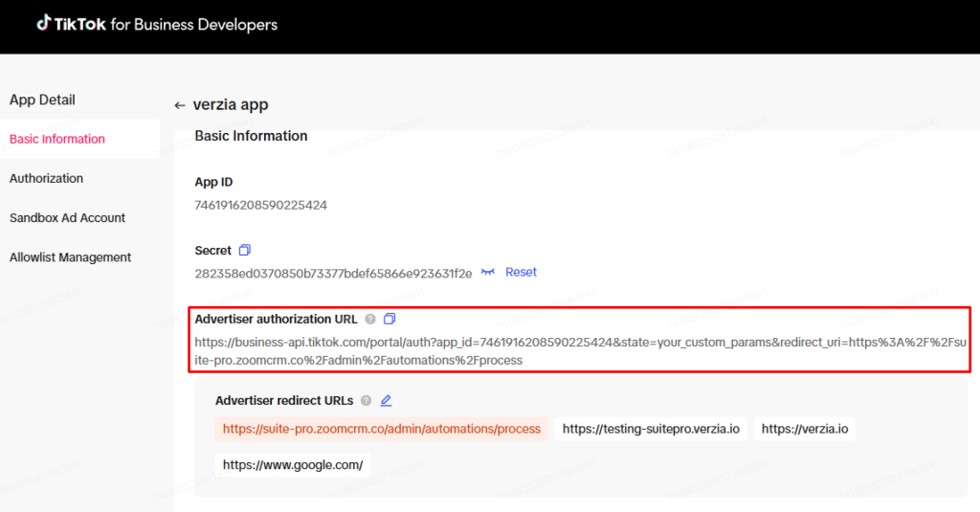
Task: Go back using the arrow beside verzia app
Action: tap(179, 105)
